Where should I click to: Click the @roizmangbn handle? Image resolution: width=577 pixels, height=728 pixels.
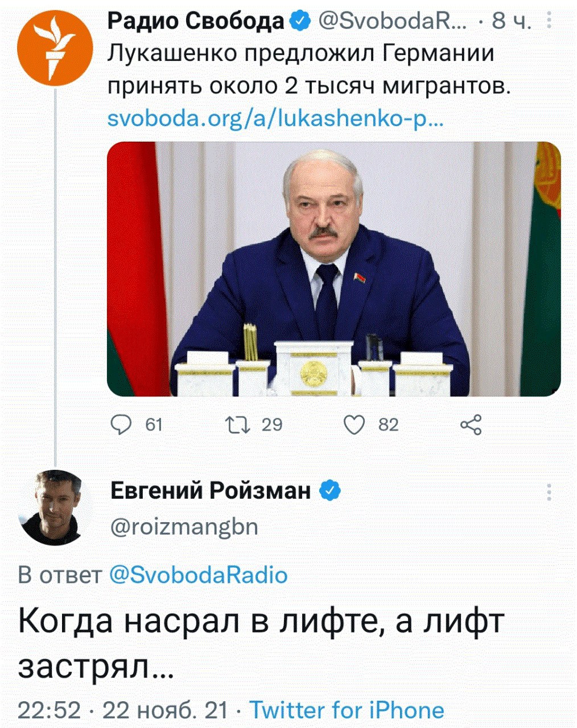pyautogui.click(x=183, y=527)
